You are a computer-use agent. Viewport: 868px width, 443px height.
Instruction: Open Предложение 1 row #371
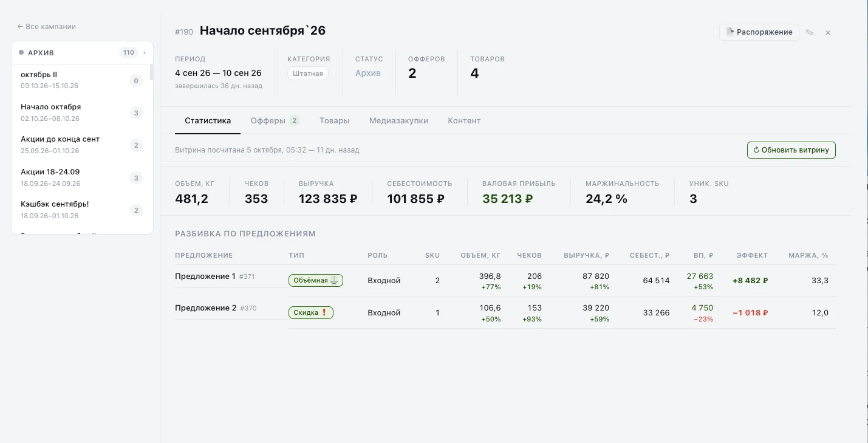point(215,276)
